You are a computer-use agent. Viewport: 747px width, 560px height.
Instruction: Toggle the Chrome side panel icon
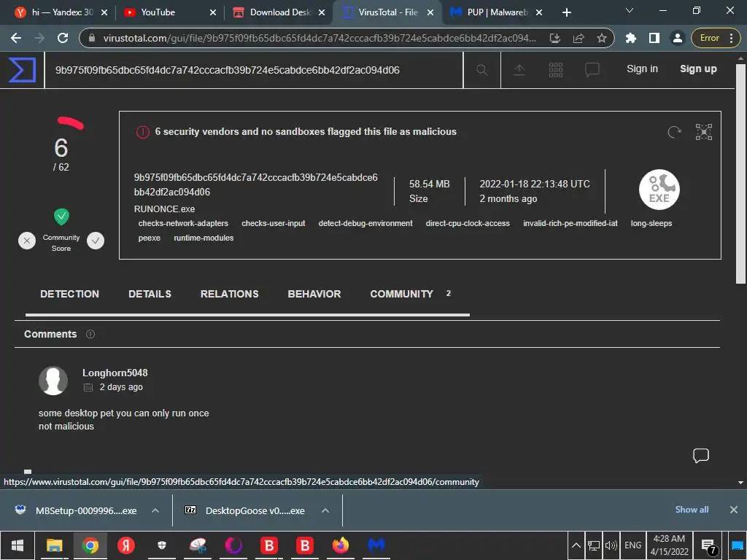pyautogui.click(x=654, y=38)
